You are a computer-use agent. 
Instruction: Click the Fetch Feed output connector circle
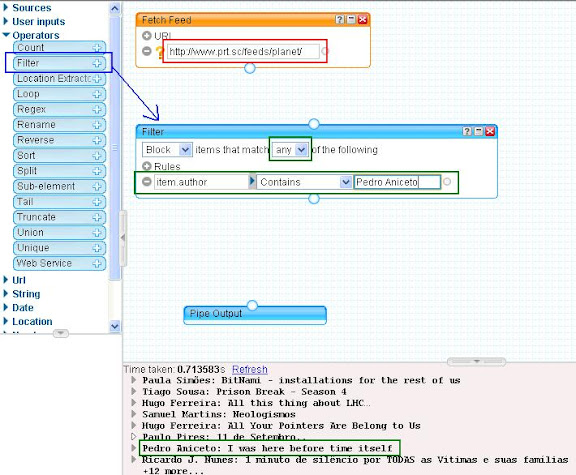click(250, 68)
